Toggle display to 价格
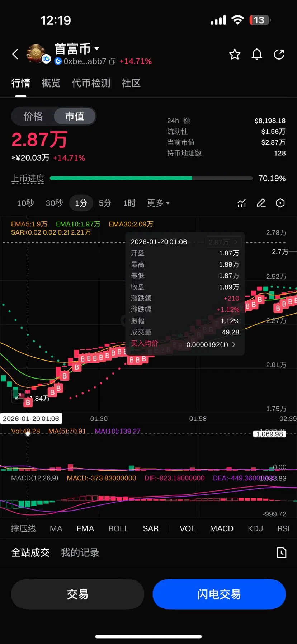 33,116
